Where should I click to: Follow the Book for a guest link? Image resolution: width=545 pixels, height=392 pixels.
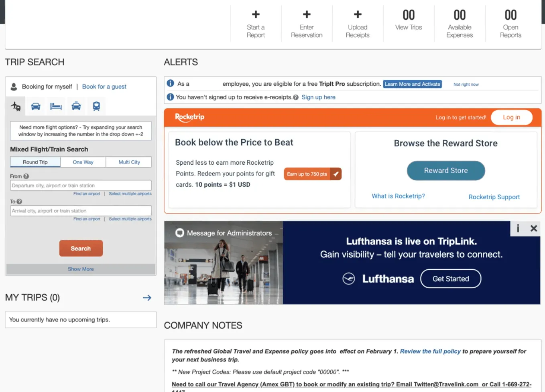coord(104,87)
